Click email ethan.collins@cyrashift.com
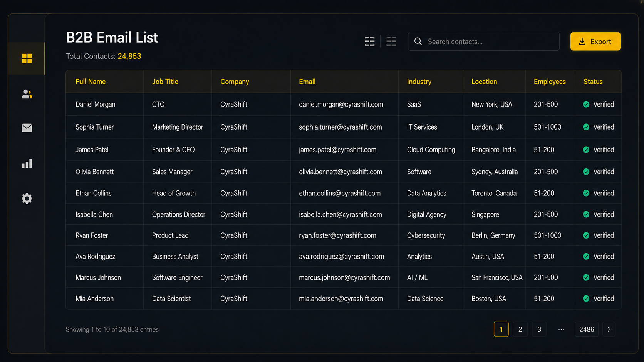This screenshot has width=644, height=362. coord(340,193)
